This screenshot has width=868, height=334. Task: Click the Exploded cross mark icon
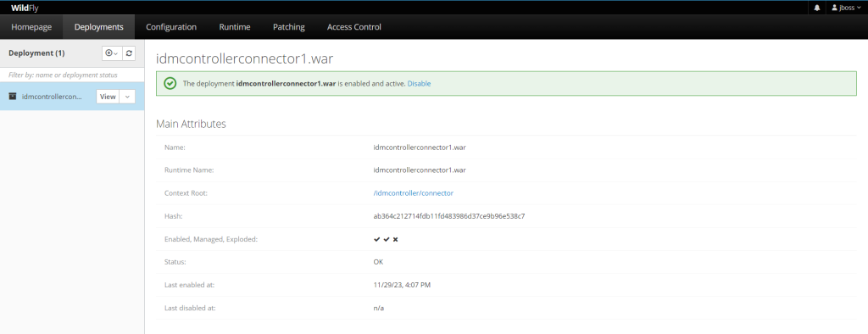pos(396,239)
